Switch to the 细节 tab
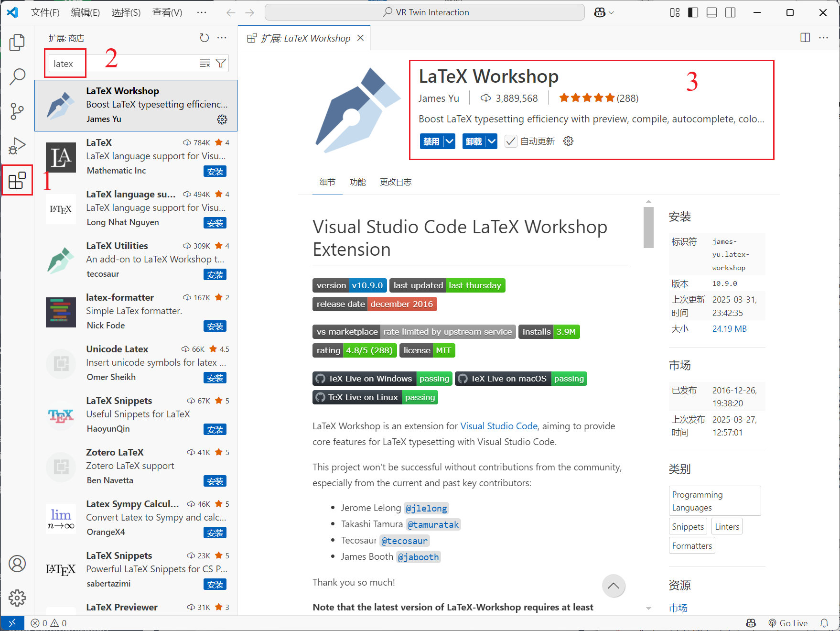 (327, 182)
